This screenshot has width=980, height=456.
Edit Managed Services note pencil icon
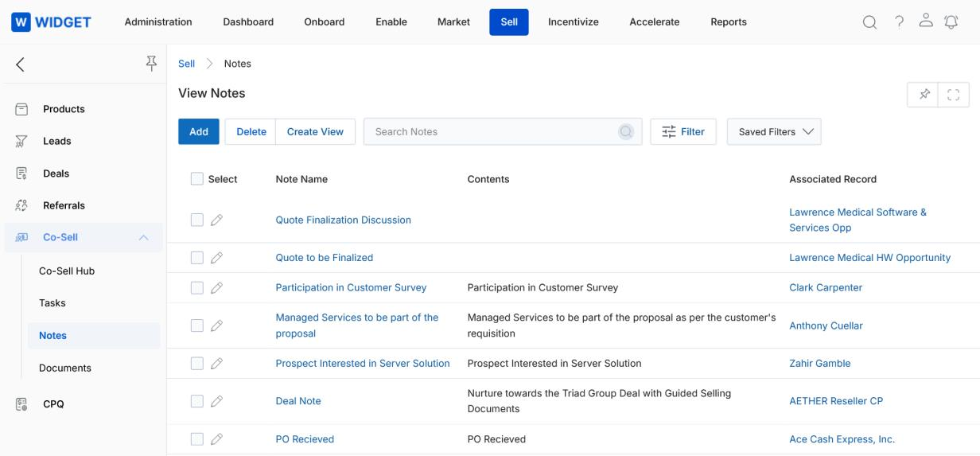[216, 325]
